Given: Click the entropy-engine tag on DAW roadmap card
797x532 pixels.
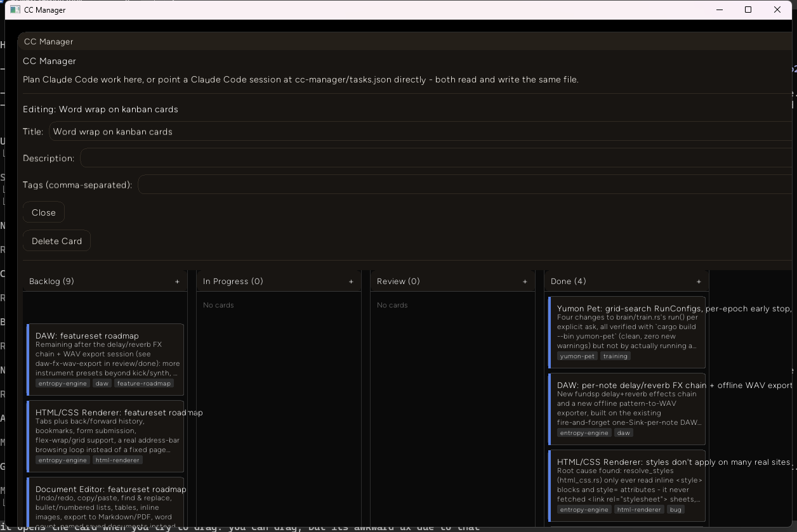Looking at the screenshot, I should [x=63, y=384].
